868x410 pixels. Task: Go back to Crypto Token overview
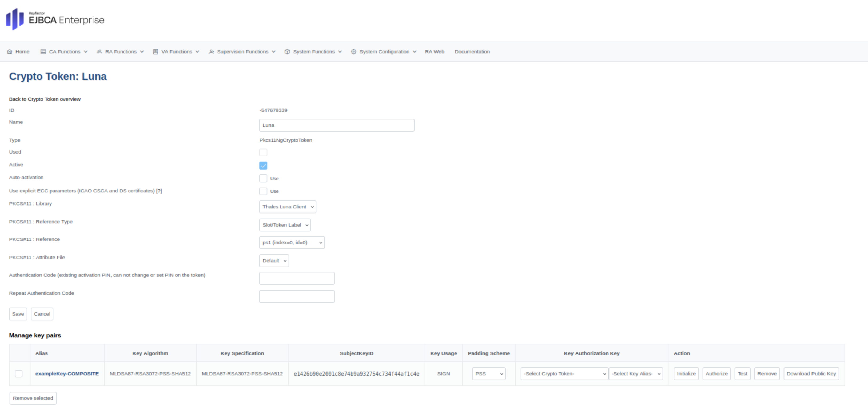(45, 99)
